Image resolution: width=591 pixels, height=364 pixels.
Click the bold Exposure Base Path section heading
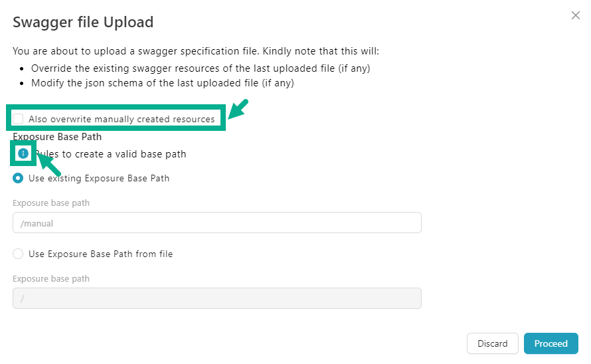pyautogui.click(x=57, y=137)
